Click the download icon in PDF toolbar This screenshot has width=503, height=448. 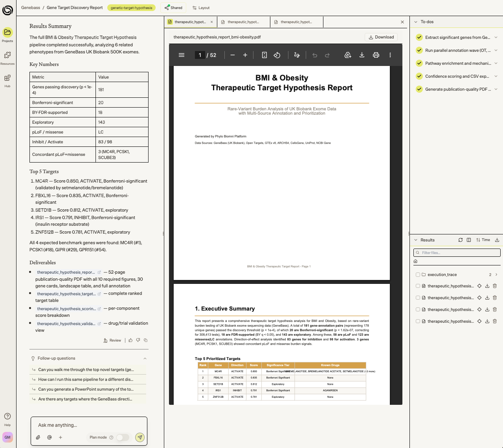click(x=362, y=55)
